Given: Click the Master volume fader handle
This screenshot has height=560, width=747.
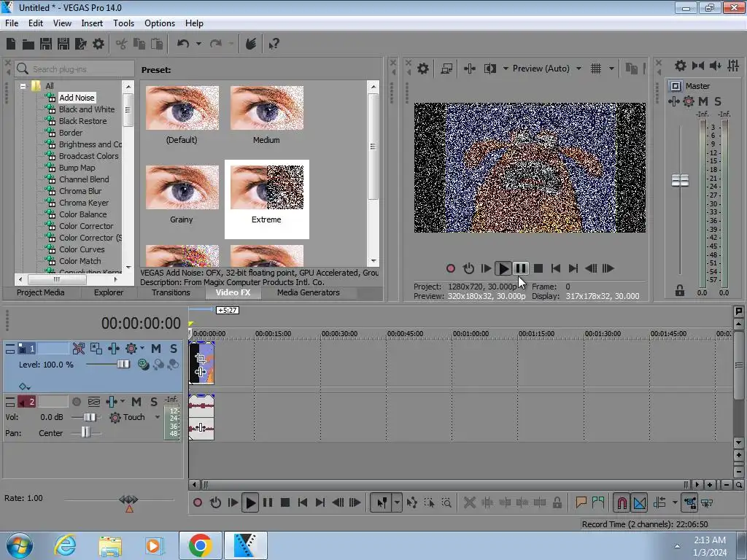Looking at the screenshot, I should 680,181.
